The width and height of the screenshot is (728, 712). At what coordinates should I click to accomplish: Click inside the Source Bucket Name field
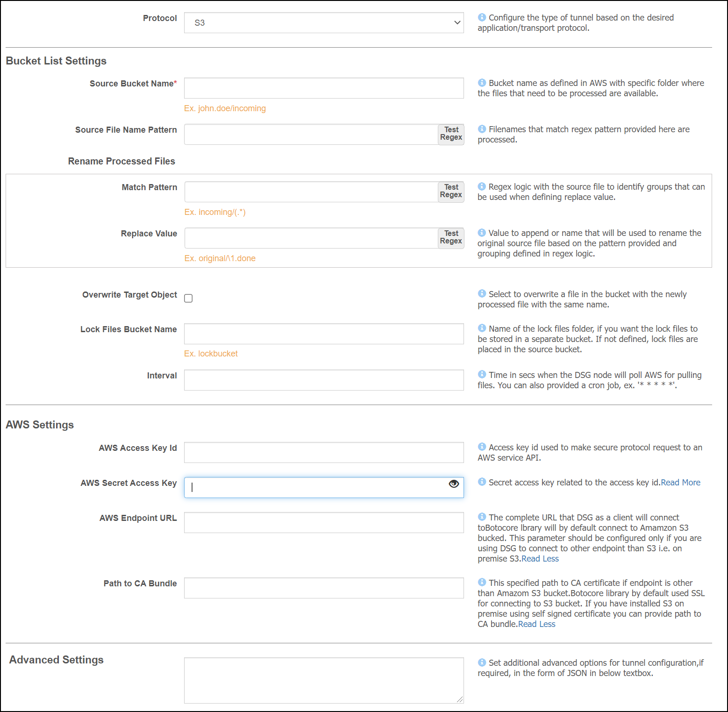tap(323, 88)
